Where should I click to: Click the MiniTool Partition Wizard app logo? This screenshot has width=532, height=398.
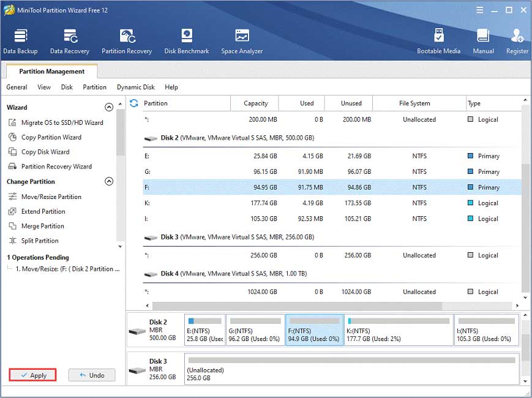[x=9, y=10]
